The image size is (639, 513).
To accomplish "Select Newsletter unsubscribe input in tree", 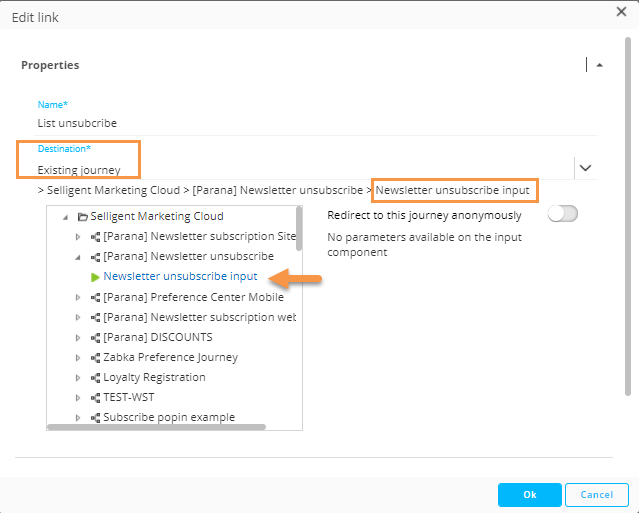I will pos(180,276).
